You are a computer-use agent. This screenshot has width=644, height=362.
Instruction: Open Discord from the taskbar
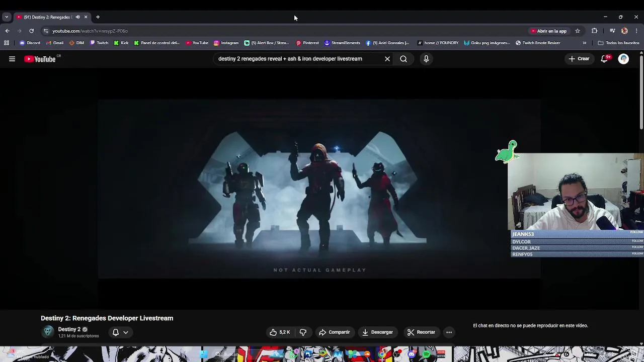[412, 354]
